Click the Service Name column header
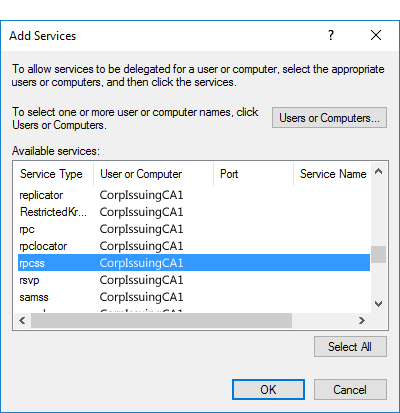 (x=332, y=174)
